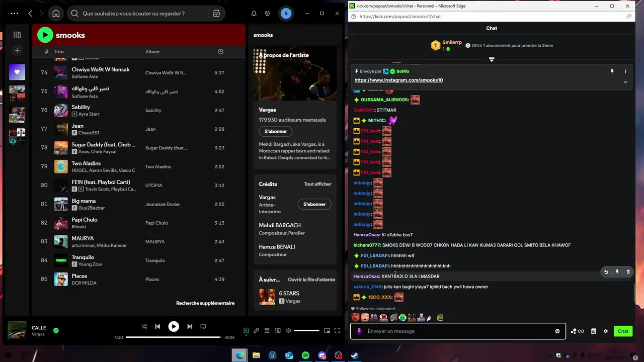Delete the hovered HamzaOsas message

tap(628, 272)
